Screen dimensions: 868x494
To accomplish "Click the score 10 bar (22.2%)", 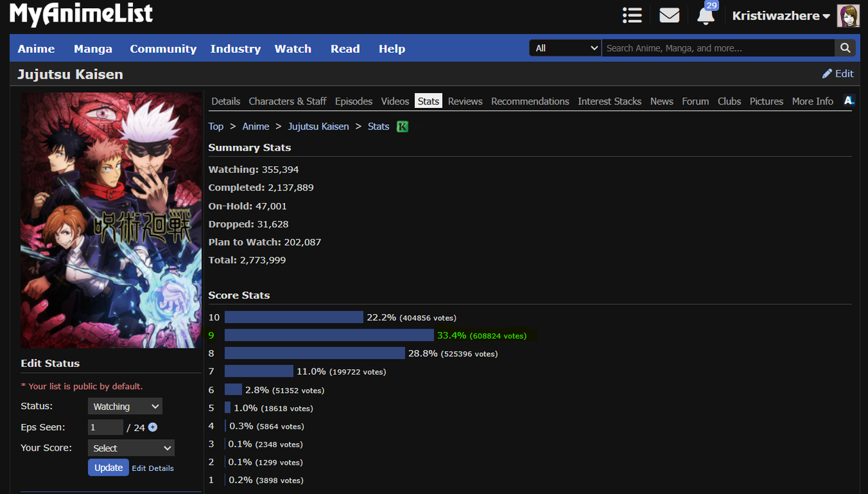I will click(294, 317).
